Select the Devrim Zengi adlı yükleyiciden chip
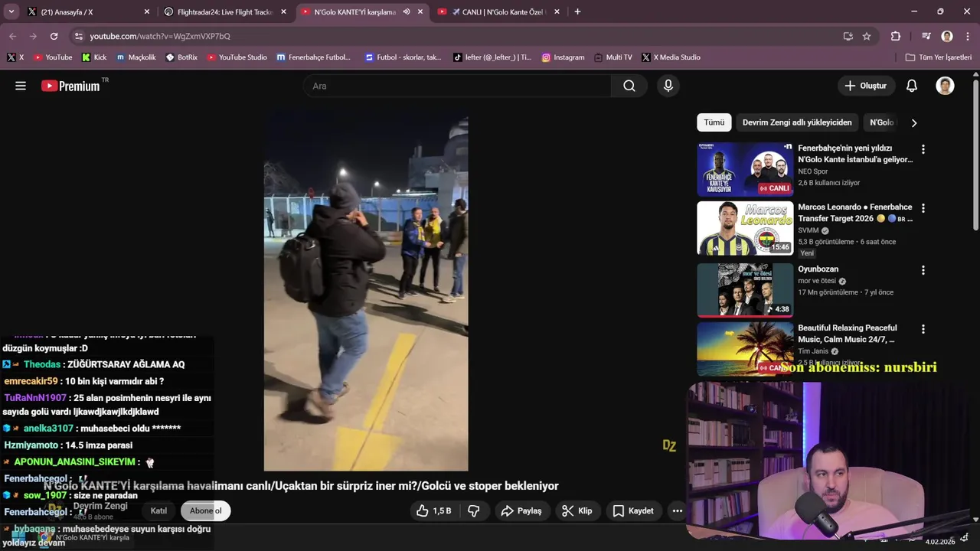 [x=797, y=122]
